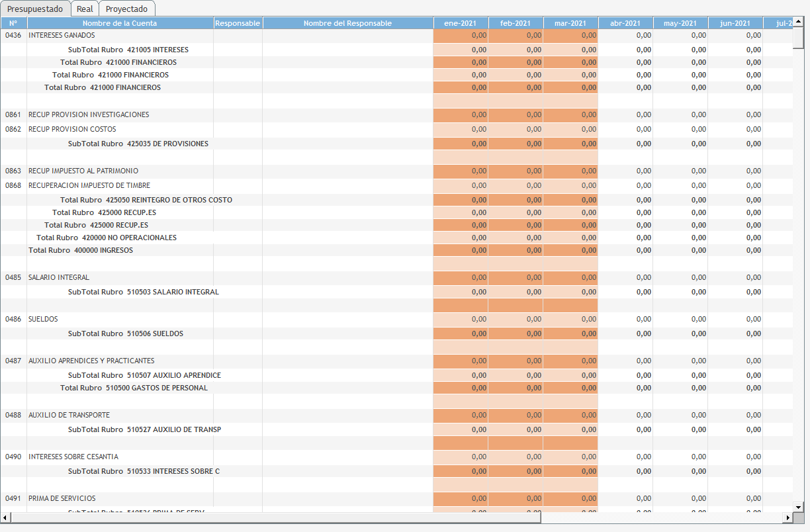Click the horizontal scrollbar thumb

(275, 517)
